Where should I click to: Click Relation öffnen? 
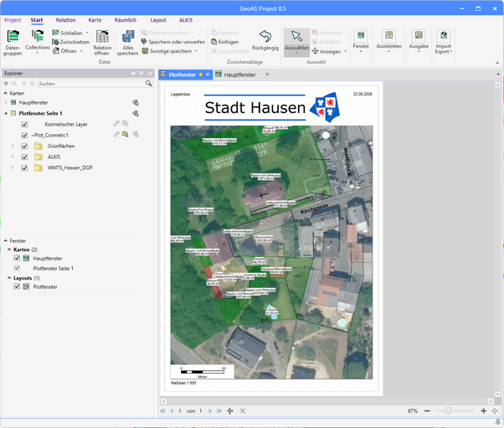tap(102, 43)
